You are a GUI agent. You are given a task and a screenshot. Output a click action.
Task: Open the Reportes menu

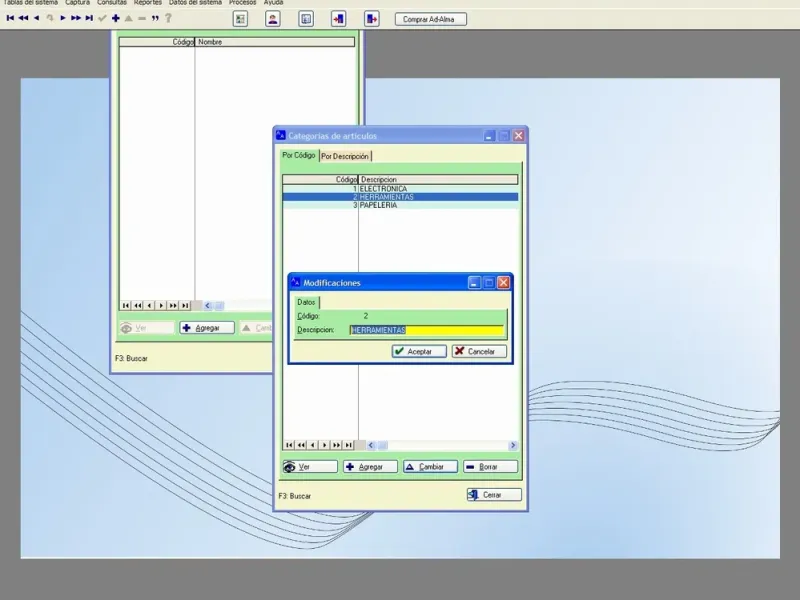point(147,3)
